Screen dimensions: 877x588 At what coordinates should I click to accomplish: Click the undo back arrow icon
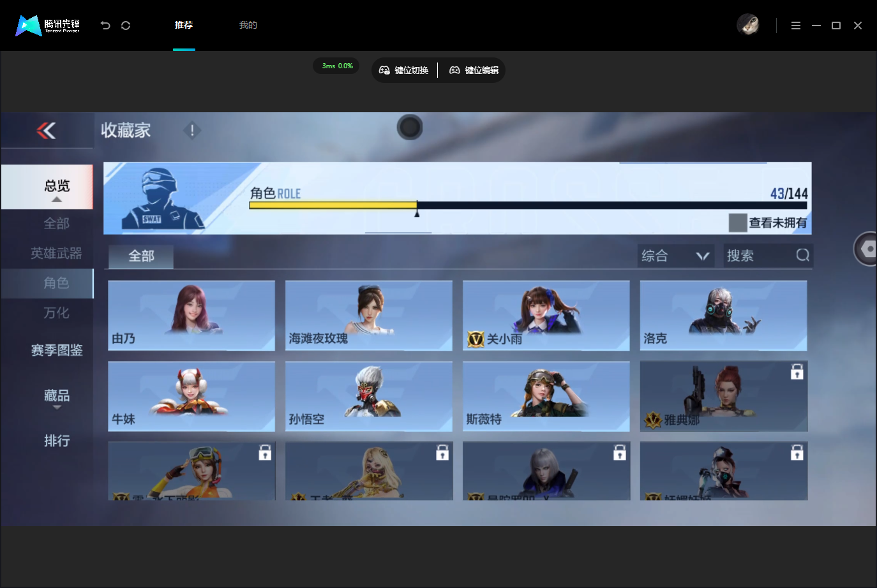105,26
